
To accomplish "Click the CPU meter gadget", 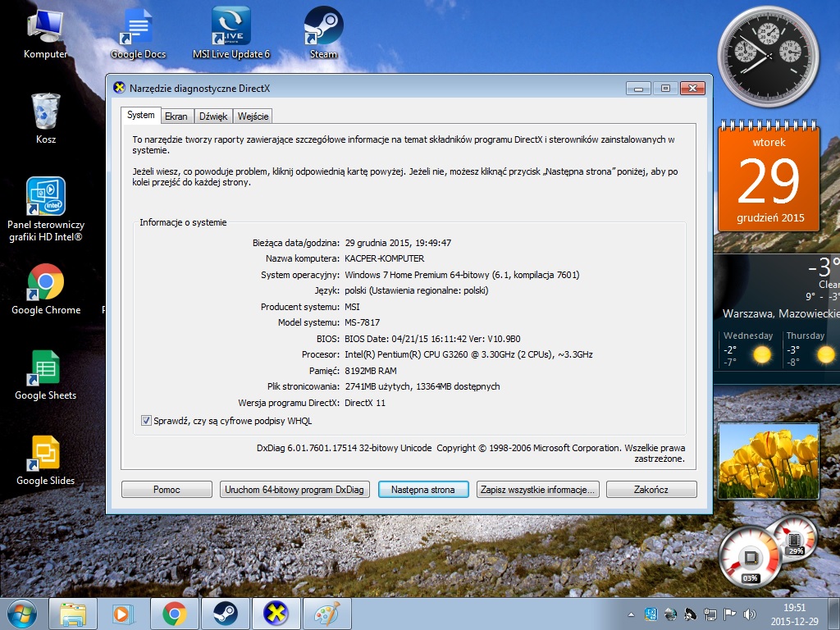I will (x=750, y=557).
